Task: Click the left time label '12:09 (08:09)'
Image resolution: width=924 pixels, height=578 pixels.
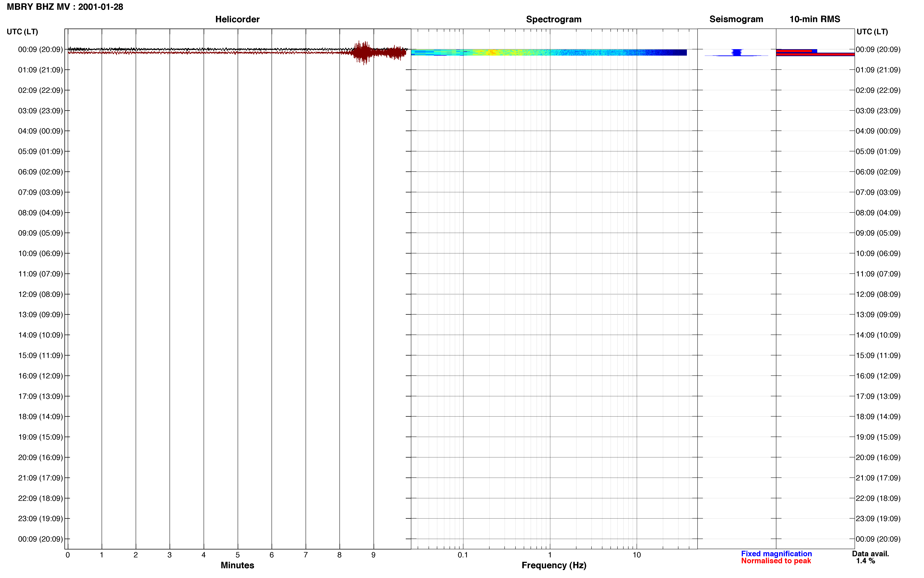Action: (41, 294)
